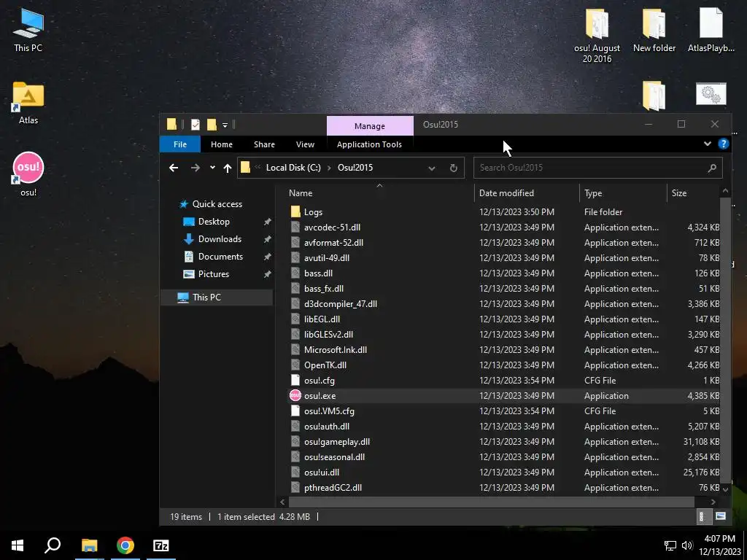The width and height of the screenshot is (747, 560).
Task: Select the AtlasPlayb... file on desktop
Action: click(711, 30)
